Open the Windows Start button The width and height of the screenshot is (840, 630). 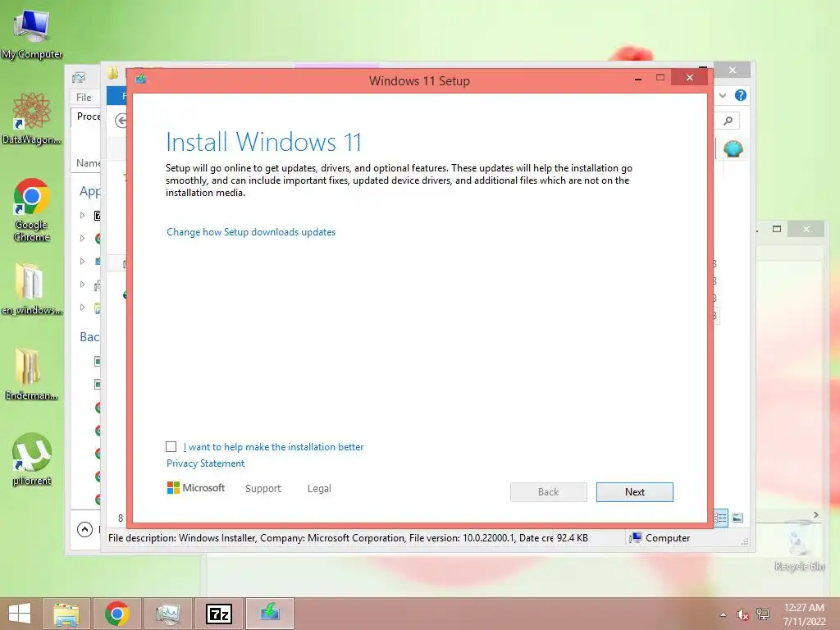[x=20, y=614]
